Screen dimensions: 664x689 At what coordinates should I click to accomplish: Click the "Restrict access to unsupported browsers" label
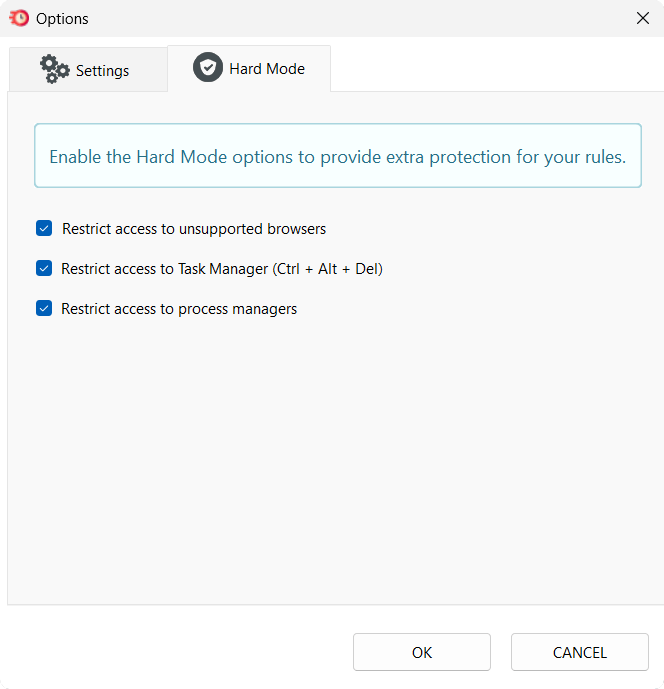pyautogui.click(x=194, y=229)
